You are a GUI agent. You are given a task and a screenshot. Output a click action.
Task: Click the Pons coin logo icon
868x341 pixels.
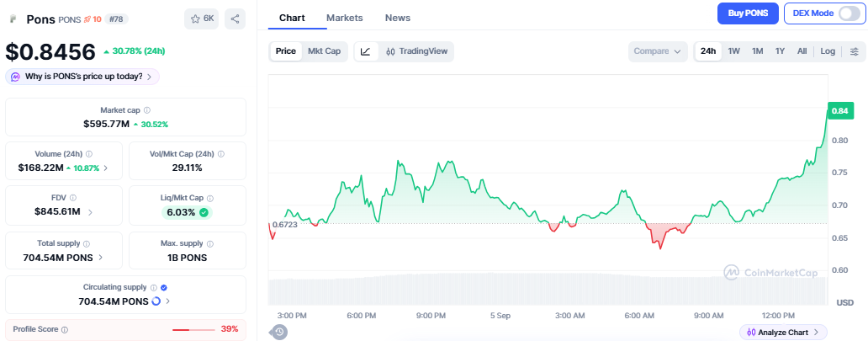pos(12,19)
